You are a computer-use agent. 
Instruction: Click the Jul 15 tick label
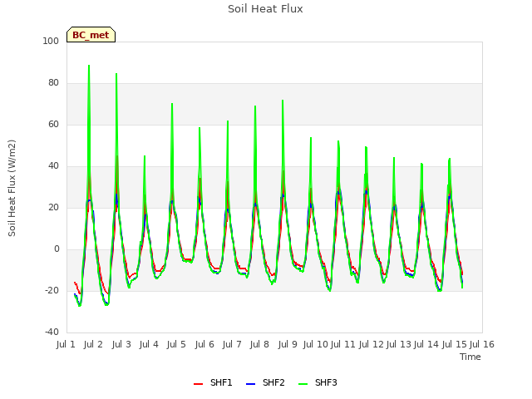pyautogui.click(x=454, y=344)
